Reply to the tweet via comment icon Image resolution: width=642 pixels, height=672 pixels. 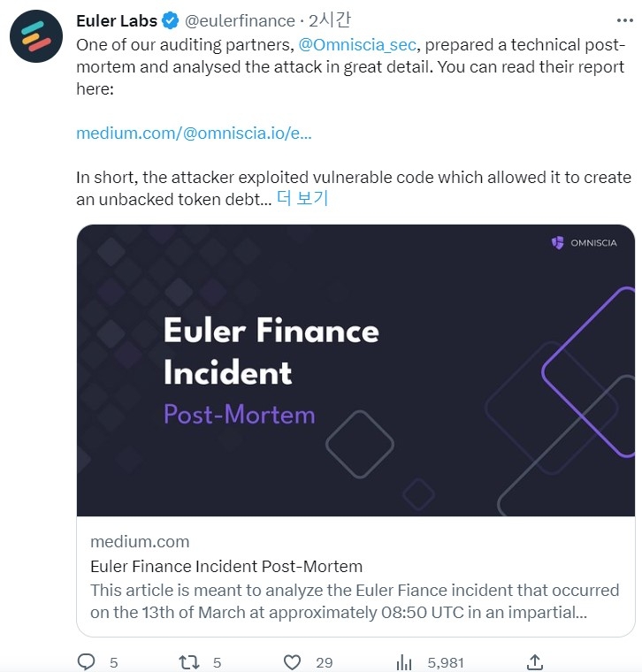click(x=86, y=661)
